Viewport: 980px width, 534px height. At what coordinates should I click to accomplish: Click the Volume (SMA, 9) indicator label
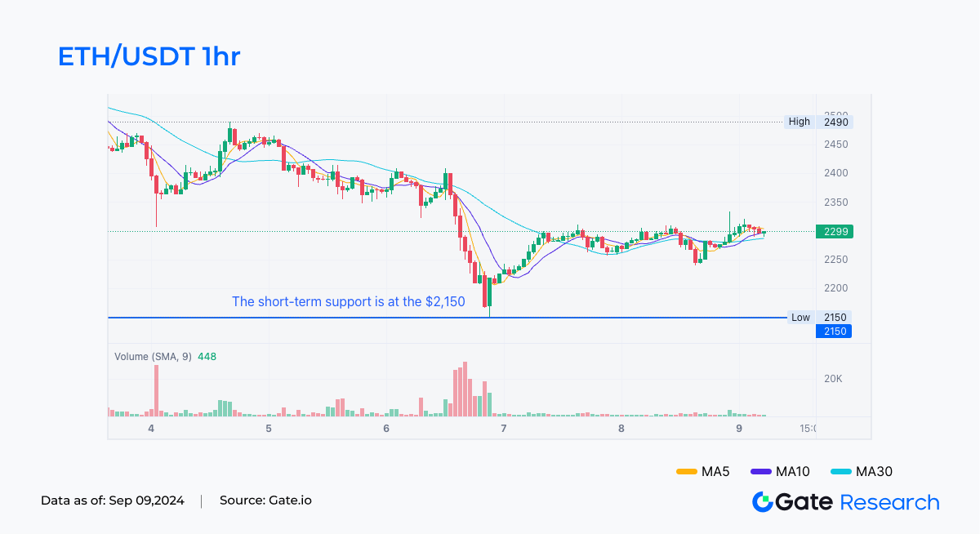(x=153, y=357)
